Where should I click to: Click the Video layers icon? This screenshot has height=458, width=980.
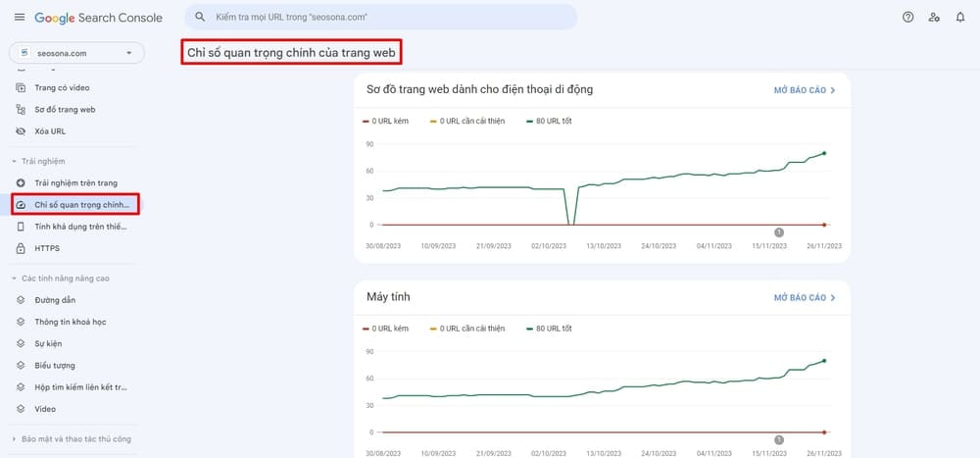click(21, 409)
